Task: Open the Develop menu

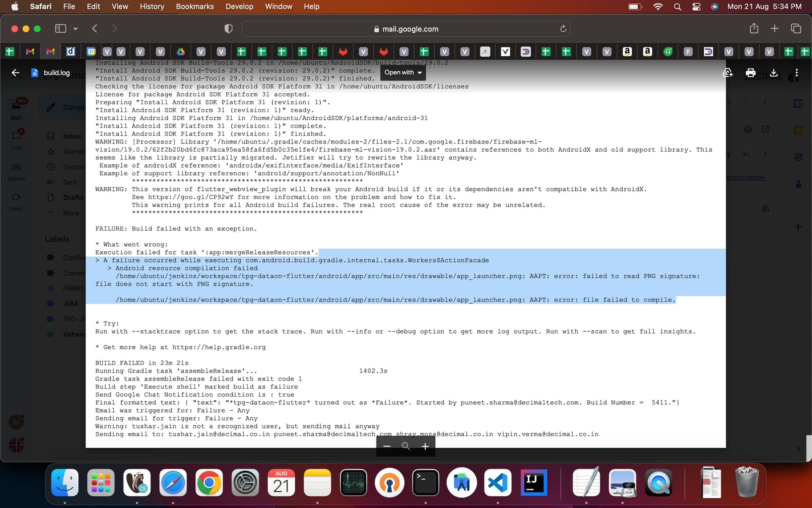Action: click(239, 6)
